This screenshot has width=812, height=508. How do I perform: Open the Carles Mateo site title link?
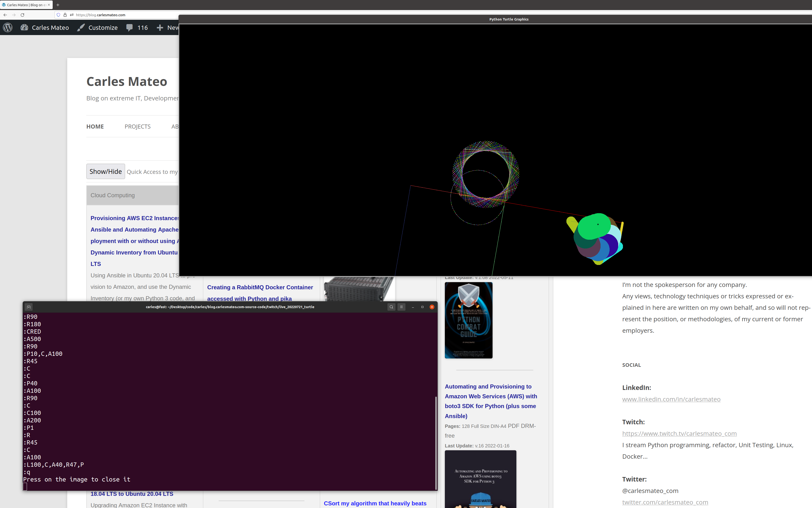coord(127,82)
